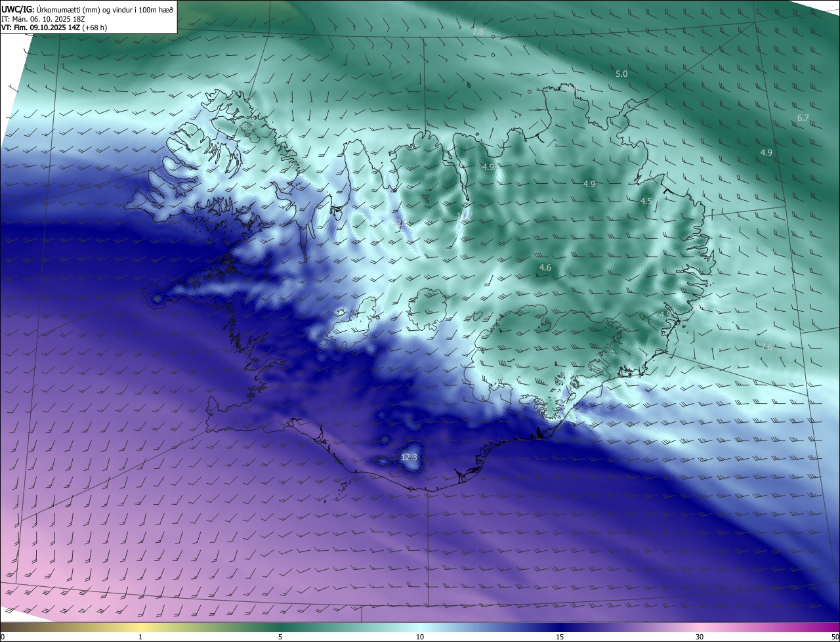Click the '0' tick on the color scale
Image resolution: width=840 pixels, height=642 pixels.
pyautogui.click(x=3, y=637)
